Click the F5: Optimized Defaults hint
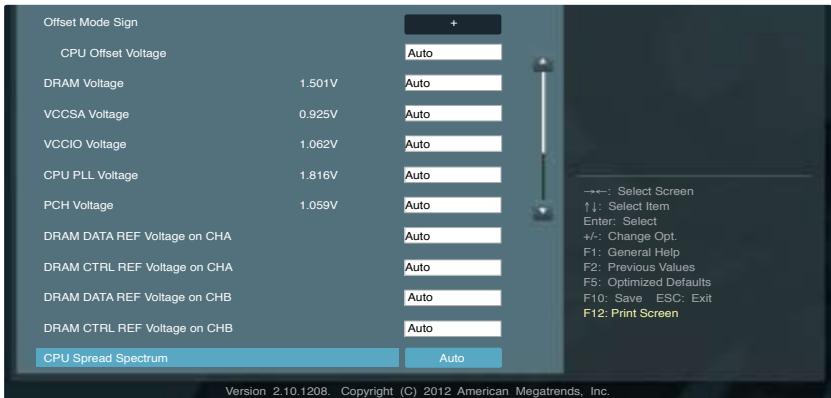Viewport: 831px width, 398px height. coord(647,282)
